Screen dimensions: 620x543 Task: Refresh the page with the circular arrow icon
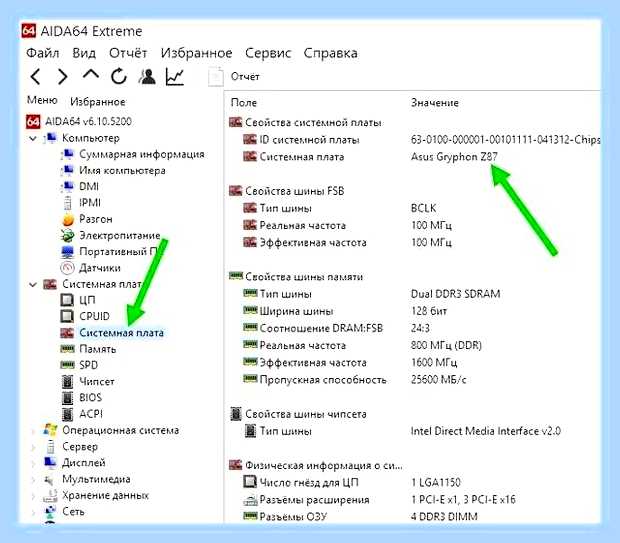(x=119, y=76)
